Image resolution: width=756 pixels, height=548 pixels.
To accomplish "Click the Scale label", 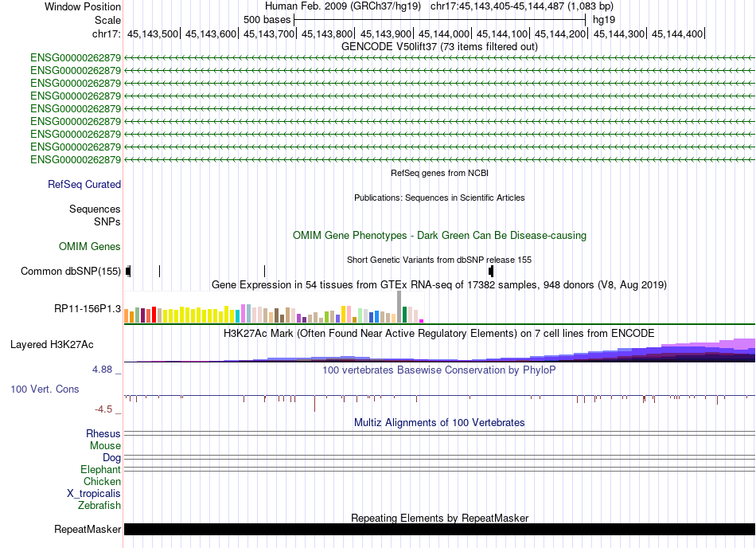I will click(107, 20).
